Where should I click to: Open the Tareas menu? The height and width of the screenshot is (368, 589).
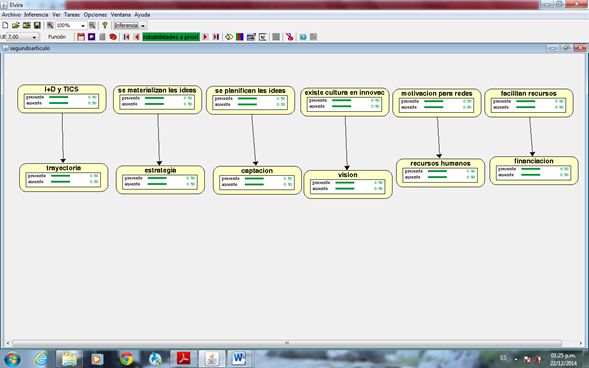pos(72,15)
